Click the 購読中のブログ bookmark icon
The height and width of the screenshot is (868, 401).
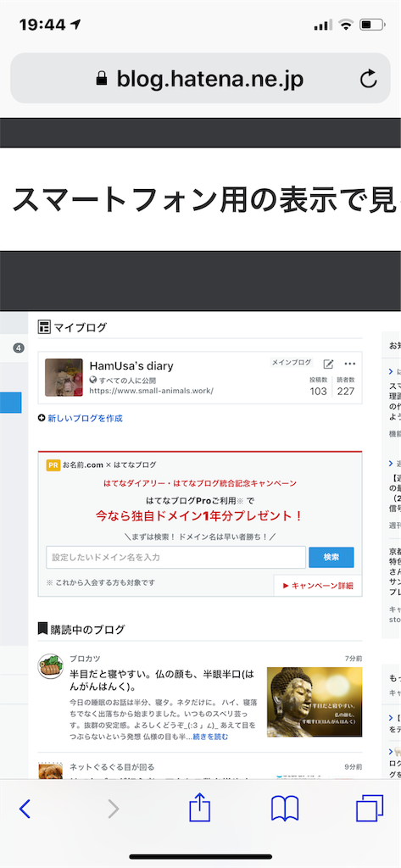pos(42,628)
